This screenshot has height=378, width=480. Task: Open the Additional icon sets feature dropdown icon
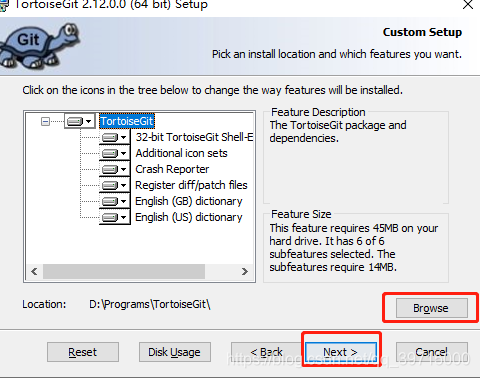(x=114, y=153)
